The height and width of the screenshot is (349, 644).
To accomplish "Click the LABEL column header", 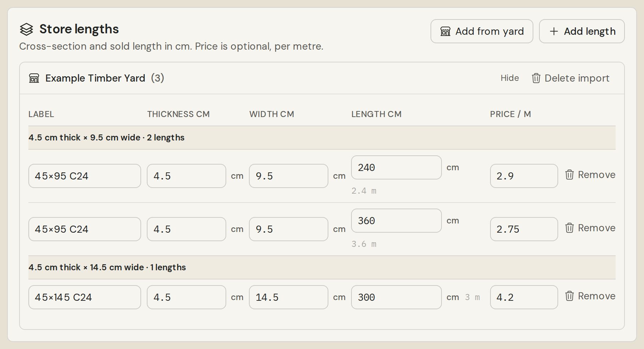I will coord(41,114).
